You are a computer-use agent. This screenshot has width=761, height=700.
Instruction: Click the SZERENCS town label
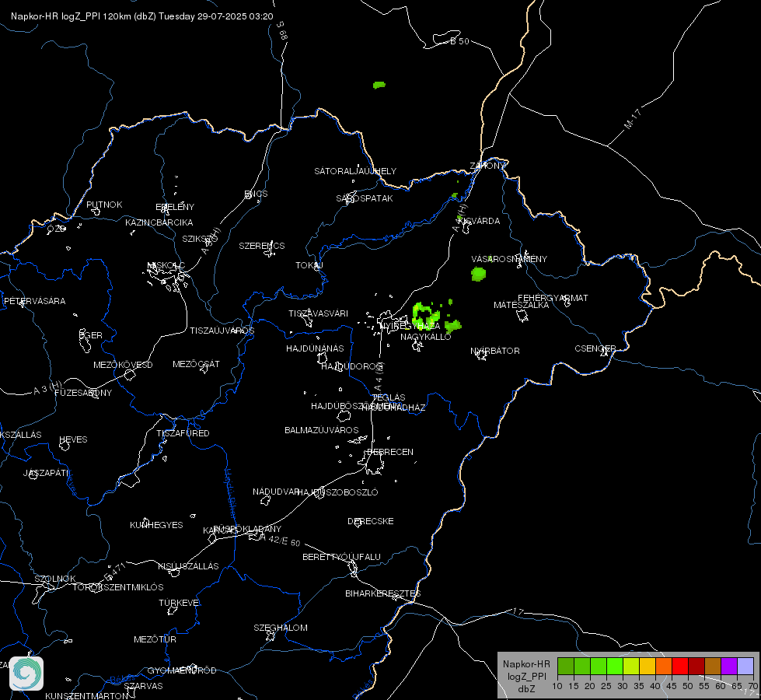[x=262, y=246]
